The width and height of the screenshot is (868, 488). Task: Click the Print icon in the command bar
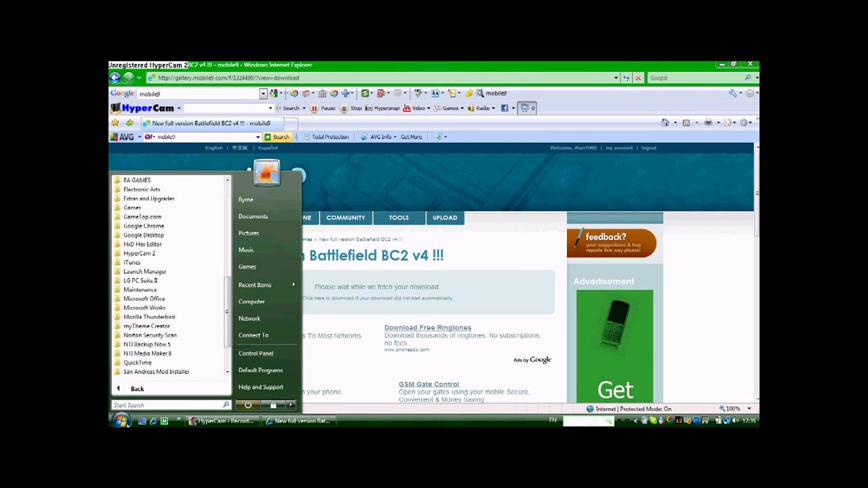(x=708, y=123)
